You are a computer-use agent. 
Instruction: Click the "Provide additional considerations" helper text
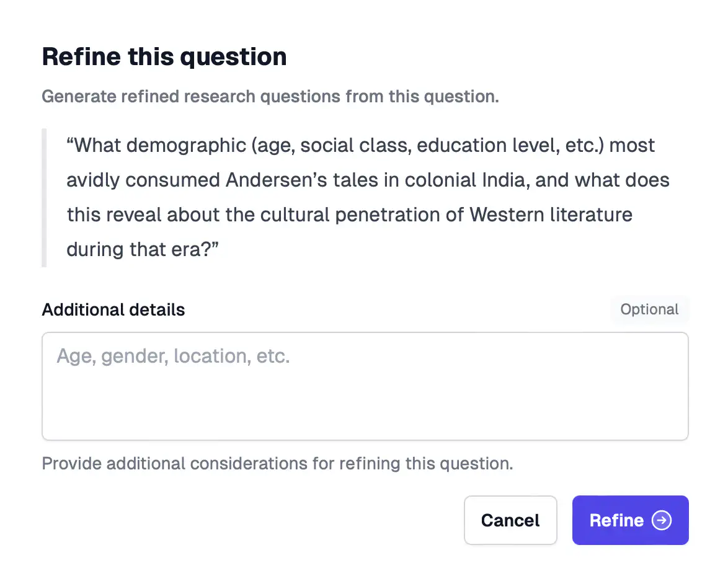click(277, 463)
